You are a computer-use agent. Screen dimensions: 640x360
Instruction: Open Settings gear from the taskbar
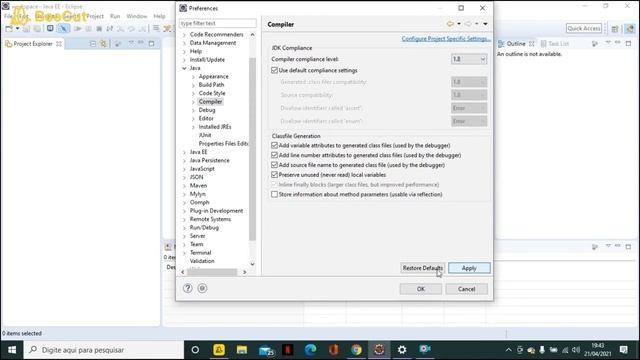coord(402,350)
